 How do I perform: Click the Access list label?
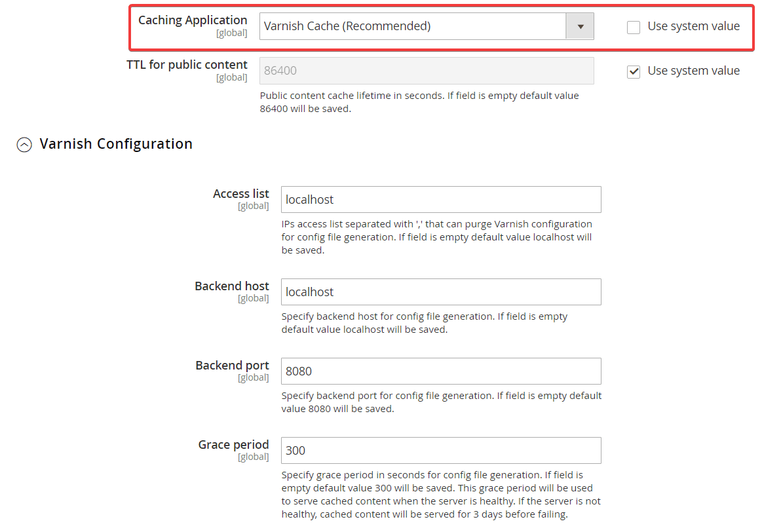pos(240,194)
